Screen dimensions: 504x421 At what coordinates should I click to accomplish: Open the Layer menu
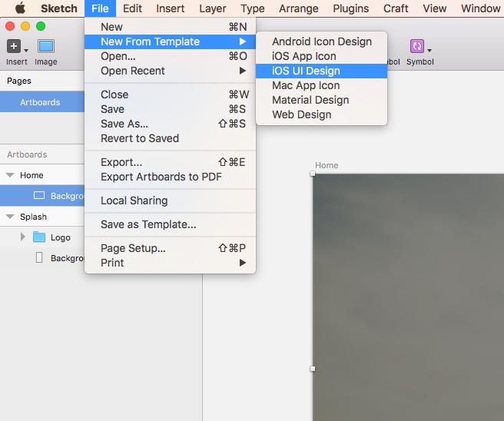click(213, 8)
